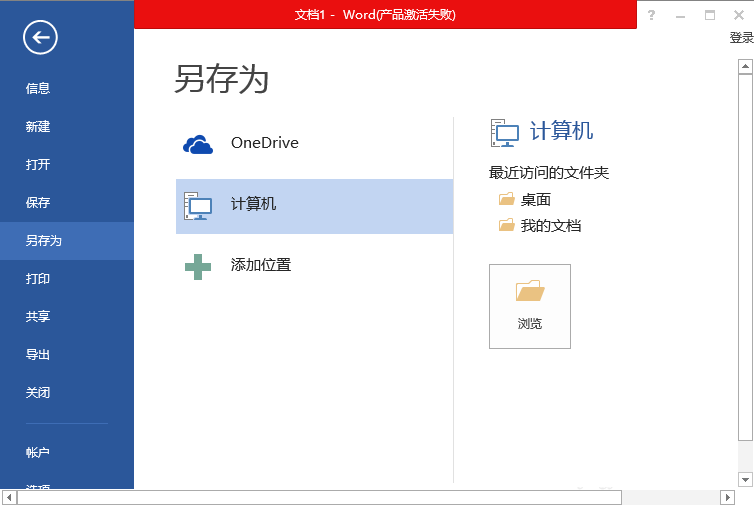Choose 添加位置 option
This screenshot has height=506, width=754.
coord(314,265)
